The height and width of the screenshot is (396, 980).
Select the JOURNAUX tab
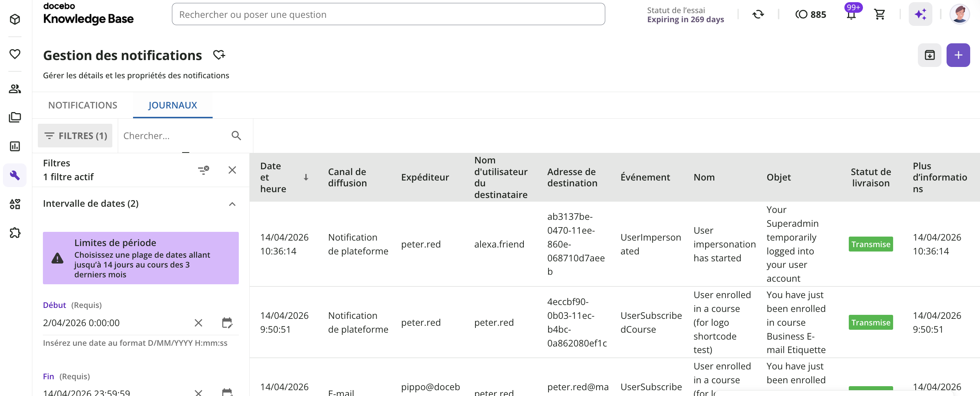pos(172,105)
